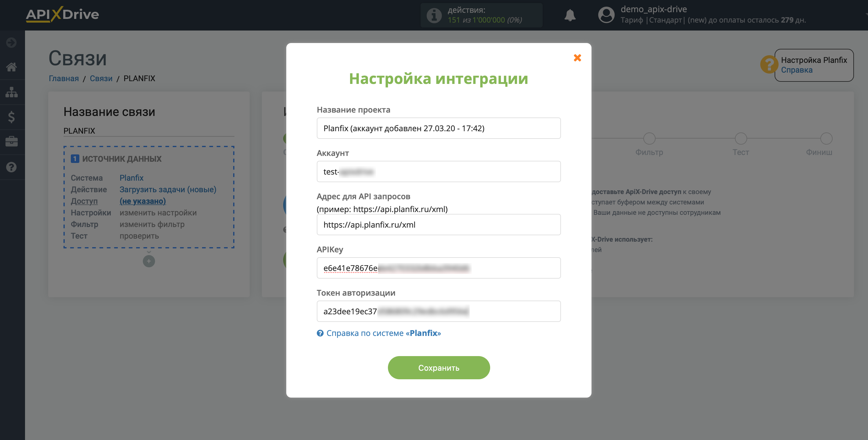
Task: Click Planfix system link
Action: point(132,178)
